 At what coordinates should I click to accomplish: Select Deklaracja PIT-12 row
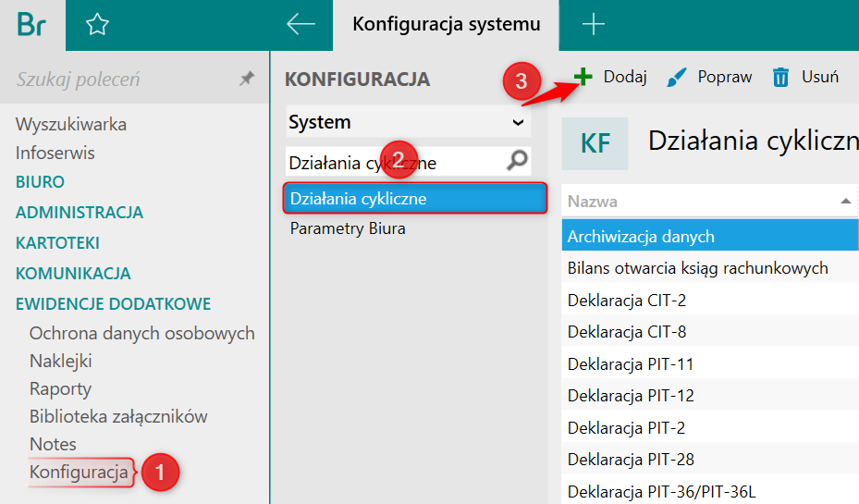point(710,396)
